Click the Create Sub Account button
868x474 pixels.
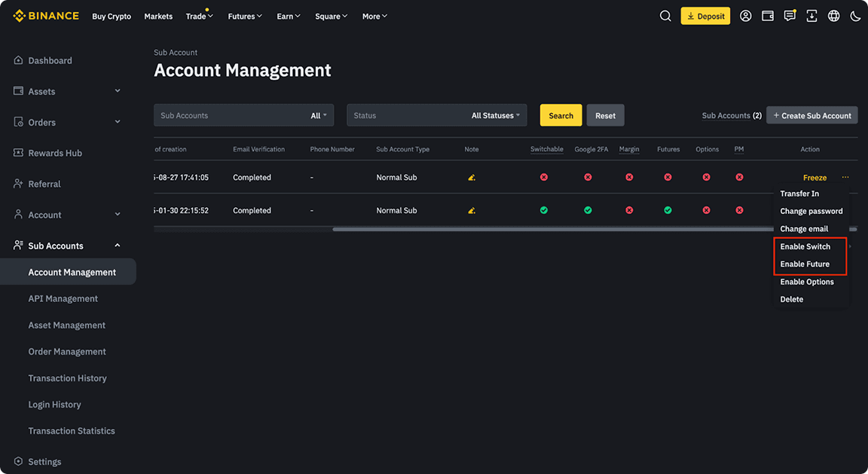point(811,115)
